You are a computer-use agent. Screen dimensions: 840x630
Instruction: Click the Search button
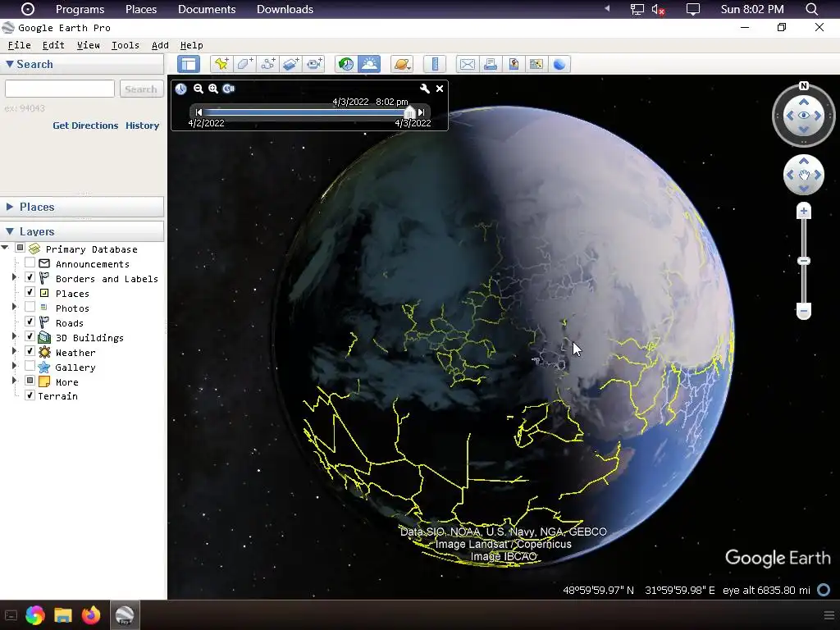141,89
